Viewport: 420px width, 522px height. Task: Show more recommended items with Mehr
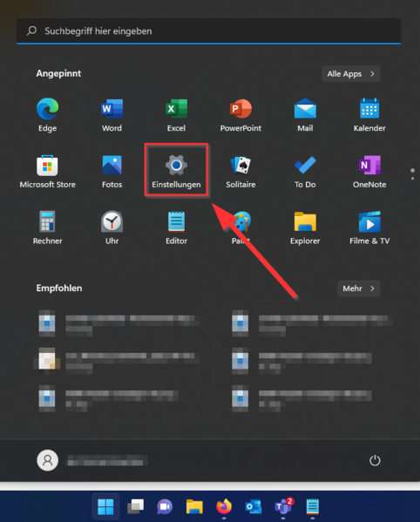[x=359, y=288]
